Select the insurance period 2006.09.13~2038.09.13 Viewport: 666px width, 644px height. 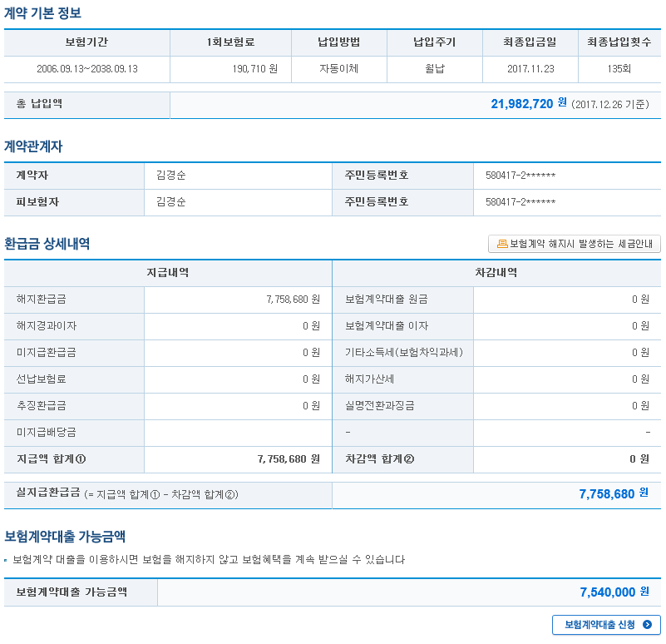pos(87,69)
